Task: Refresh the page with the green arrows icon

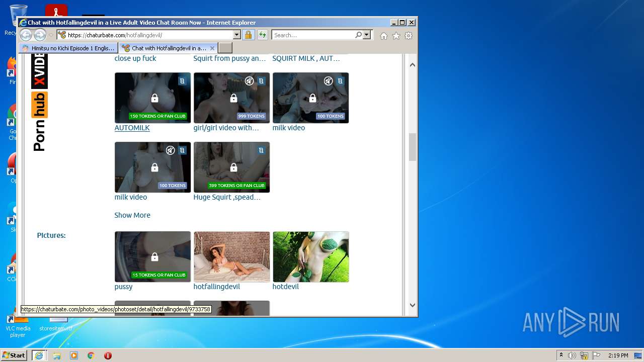Action: 262,35
